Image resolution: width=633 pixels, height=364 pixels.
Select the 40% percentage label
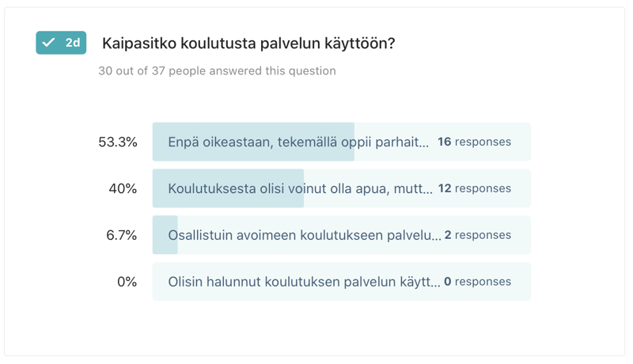pos(123,188)
